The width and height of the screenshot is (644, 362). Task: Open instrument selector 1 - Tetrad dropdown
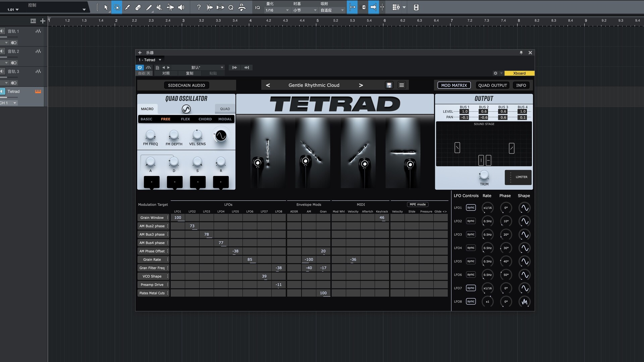[x=150, y=60]
